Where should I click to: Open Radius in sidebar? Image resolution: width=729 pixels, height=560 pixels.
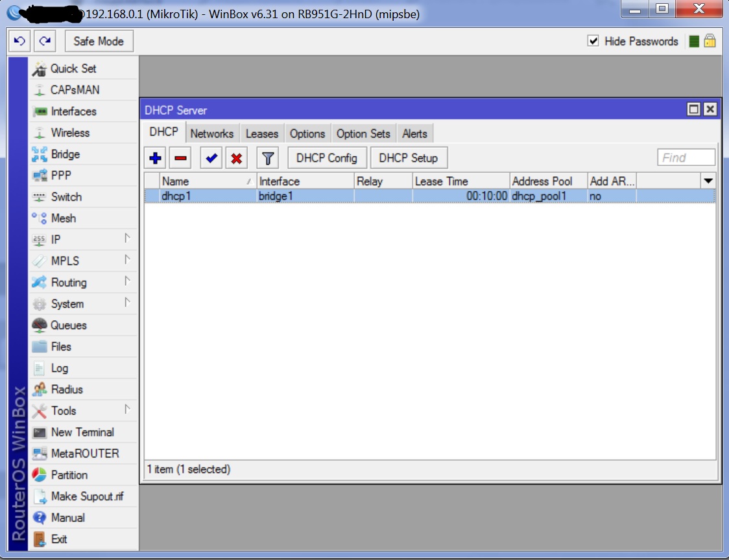pos(83,390)
